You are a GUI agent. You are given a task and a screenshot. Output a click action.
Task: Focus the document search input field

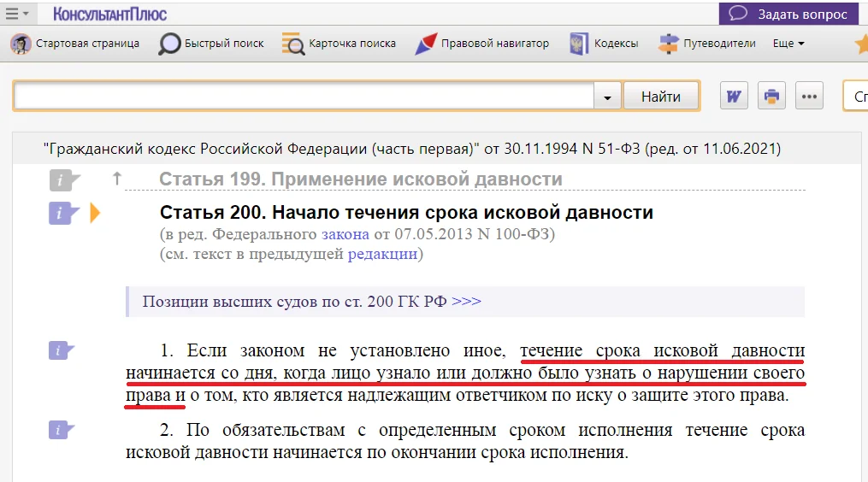[304, 97]
